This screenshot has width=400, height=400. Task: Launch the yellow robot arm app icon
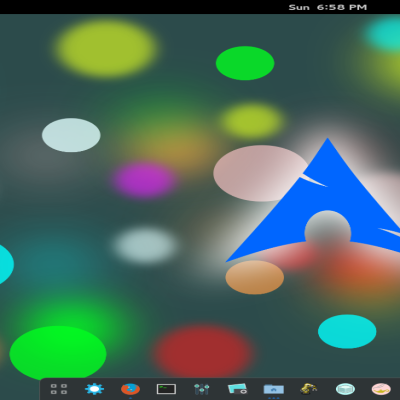click(x=309, y=389)
